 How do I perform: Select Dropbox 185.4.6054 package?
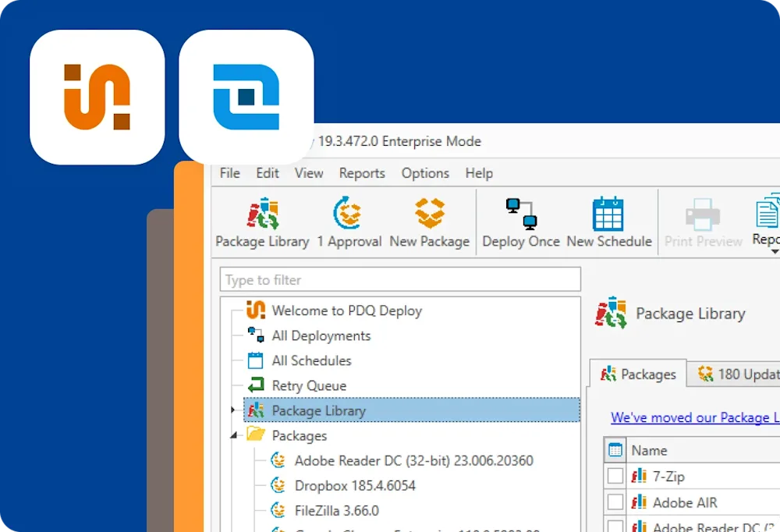[x=355, y=486]
